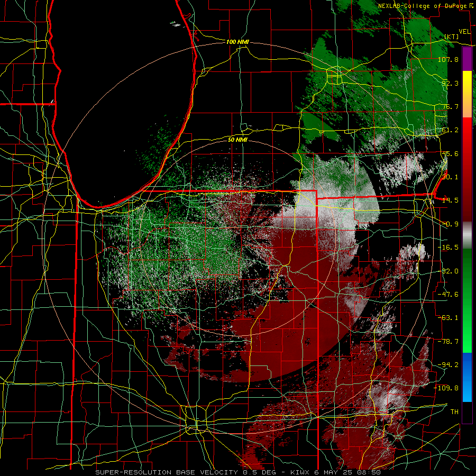This screenshot has width=476, height=476.
Task: Select the -16.5 velocity scale value
Action: [448, 248]
